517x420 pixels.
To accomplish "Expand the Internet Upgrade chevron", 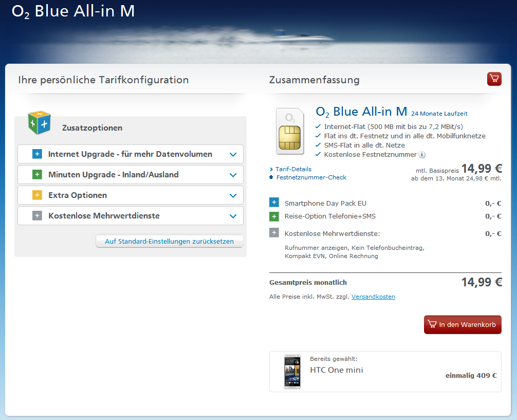I will pyautogui.click(x=233, y=154).
